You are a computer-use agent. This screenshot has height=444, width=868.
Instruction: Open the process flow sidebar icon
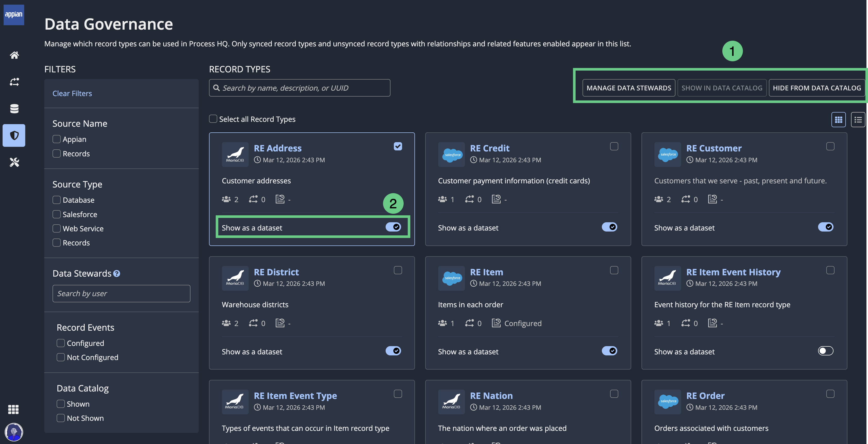[14, 82]
